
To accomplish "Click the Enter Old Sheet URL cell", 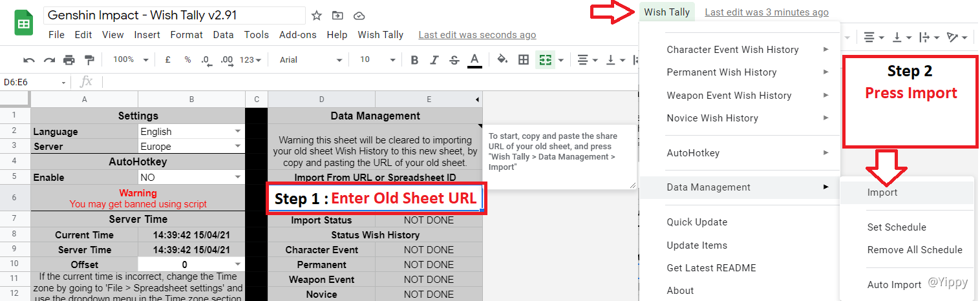I will pos(376,199).
